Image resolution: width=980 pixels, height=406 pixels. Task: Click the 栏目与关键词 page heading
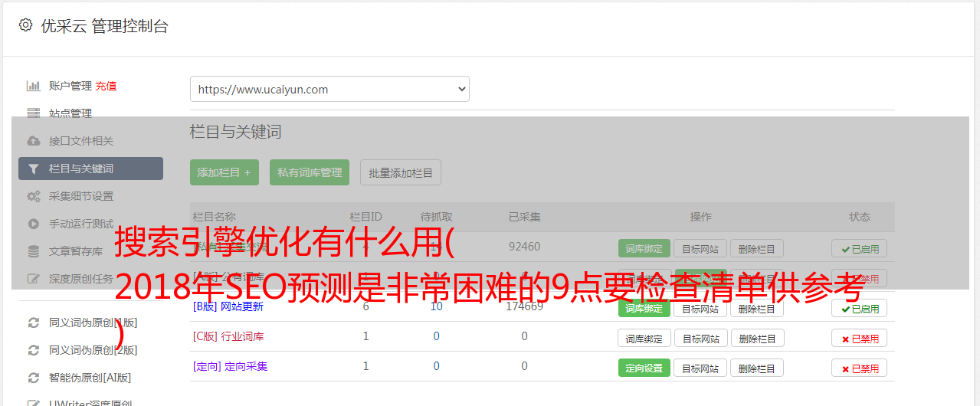236,132
